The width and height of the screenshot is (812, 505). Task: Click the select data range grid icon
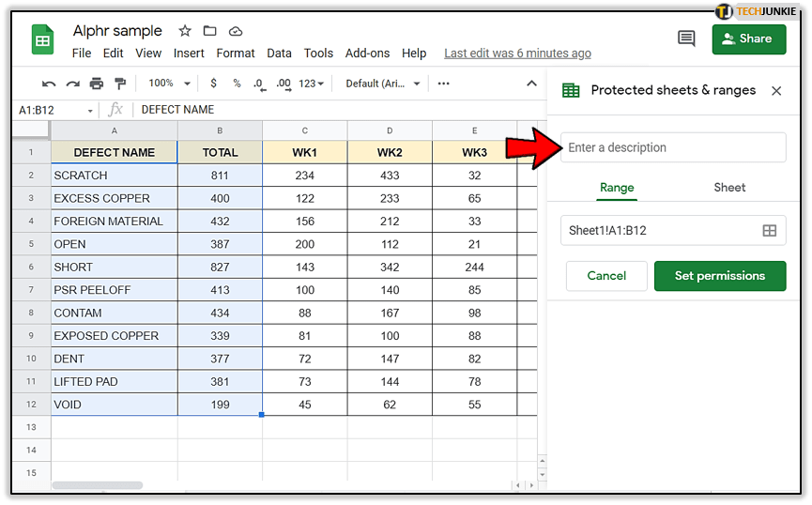769,231
